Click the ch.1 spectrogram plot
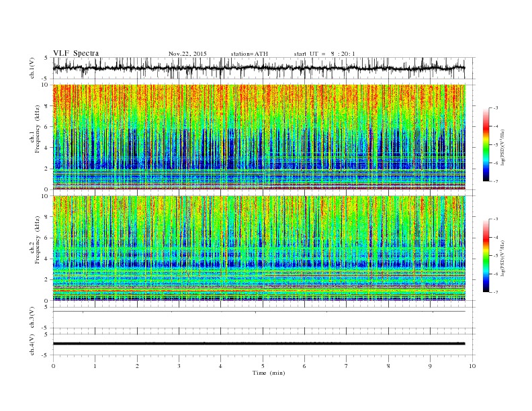The width and height of the screenshot is (532, 411). (259, 137)
